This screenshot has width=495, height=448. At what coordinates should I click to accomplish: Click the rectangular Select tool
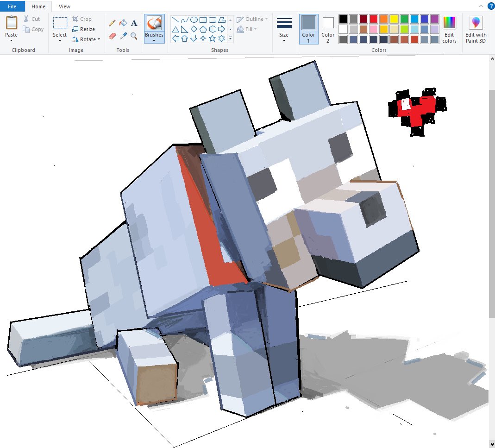click(60, 23)
